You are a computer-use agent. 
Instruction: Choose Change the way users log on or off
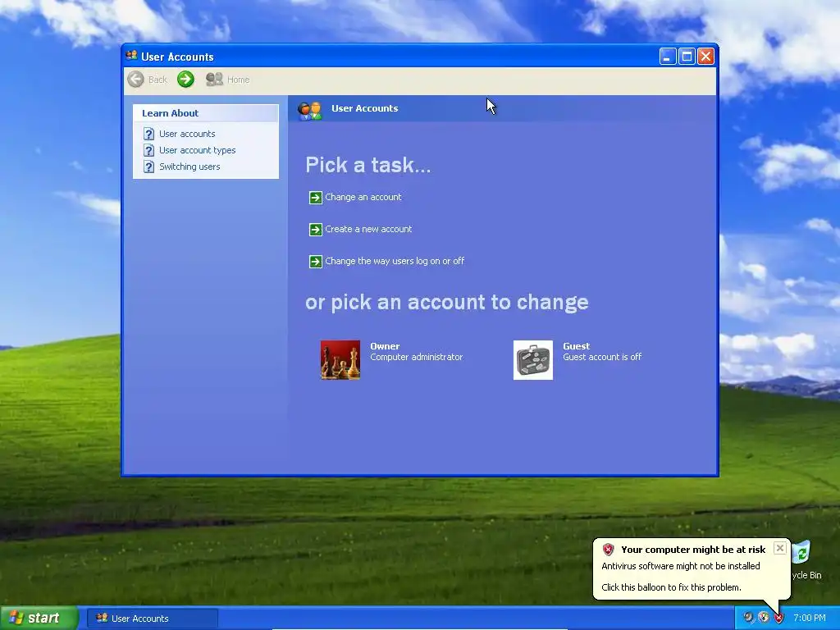pos(395,261)
